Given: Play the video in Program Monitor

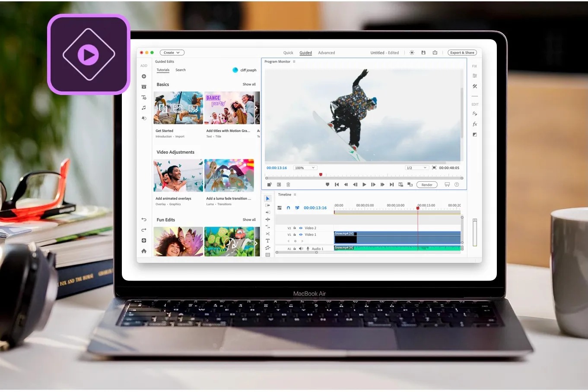Looking at the screenshot, I should coord(364,185).
